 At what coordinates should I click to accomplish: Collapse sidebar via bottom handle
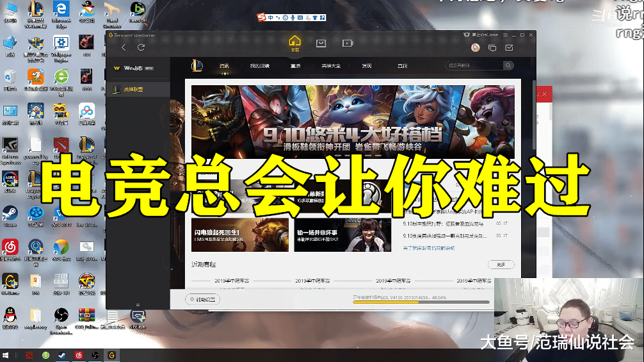point(138,305)
